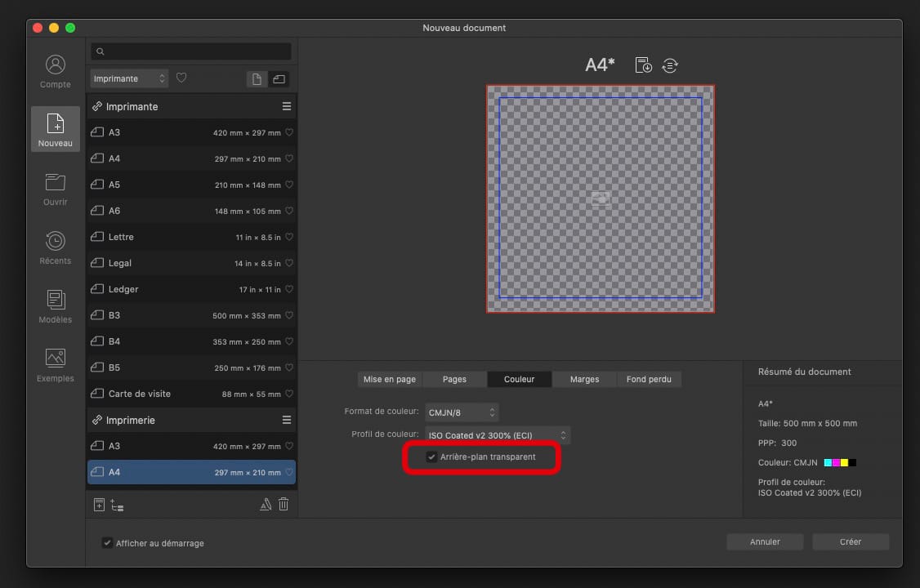The height and width of the screenshot is (588, 920).
Task: Open the Imprimante category hamburger menu
Action: click(x=286, y=107)
